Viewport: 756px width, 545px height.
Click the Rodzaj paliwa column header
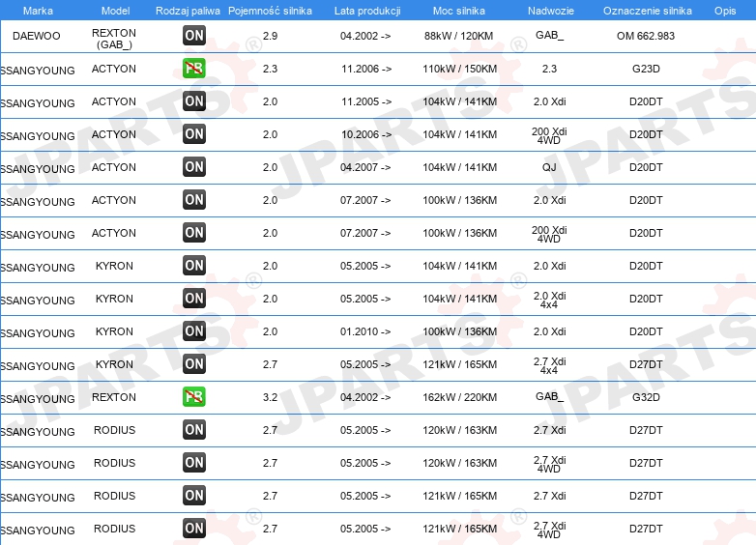[x=188, y=11]
